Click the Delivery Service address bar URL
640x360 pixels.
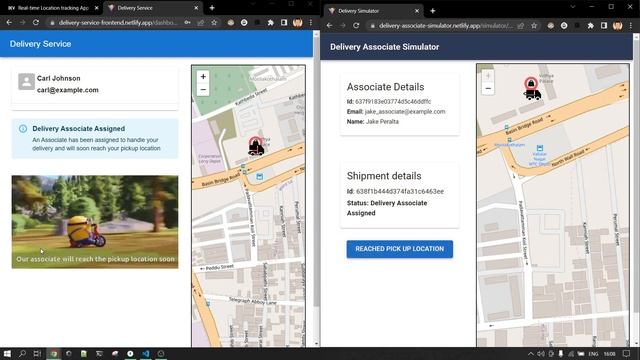118,23
